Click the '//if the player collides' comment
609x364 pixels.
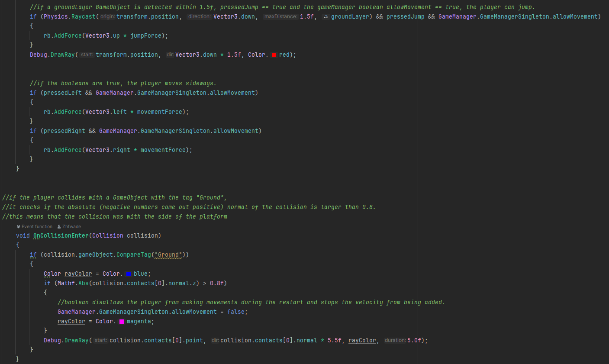115,197
